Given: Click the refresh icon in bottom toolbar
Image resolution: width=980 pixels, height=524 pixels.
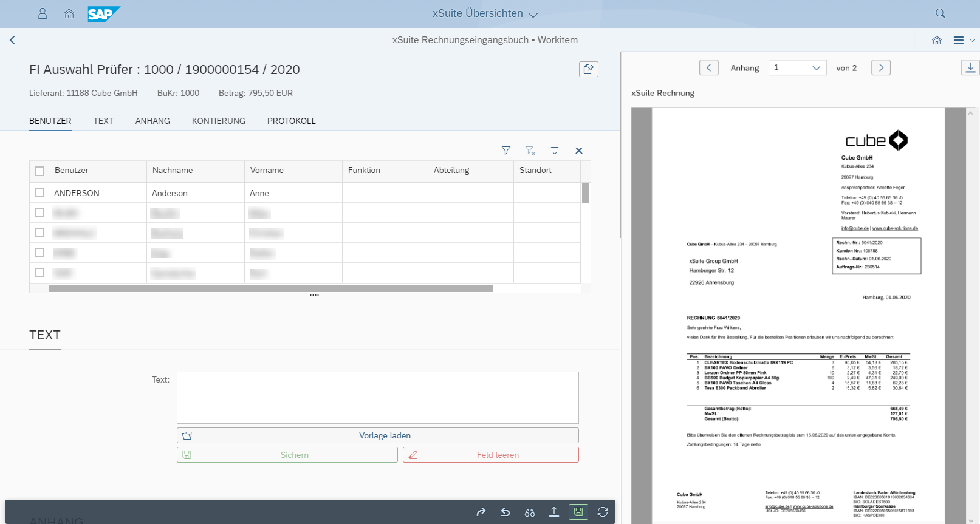Looking at the screenshot, I should [x=603, y=512].
